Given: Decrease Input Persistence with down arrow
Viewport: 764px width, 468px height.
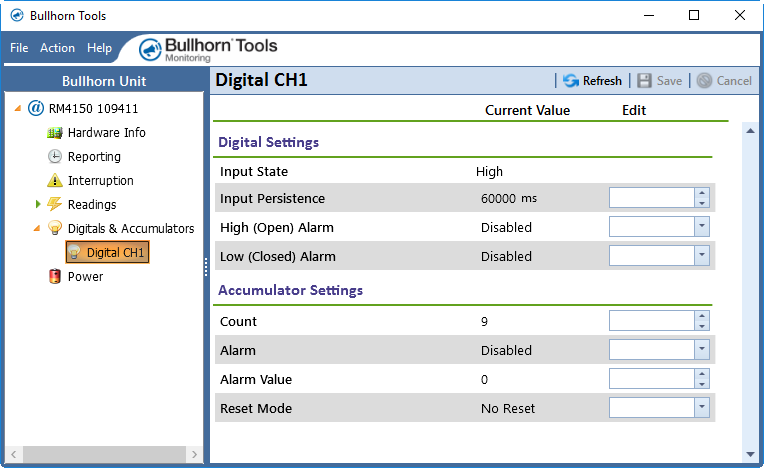Looking at the screenshot, I should coord(702,203).
